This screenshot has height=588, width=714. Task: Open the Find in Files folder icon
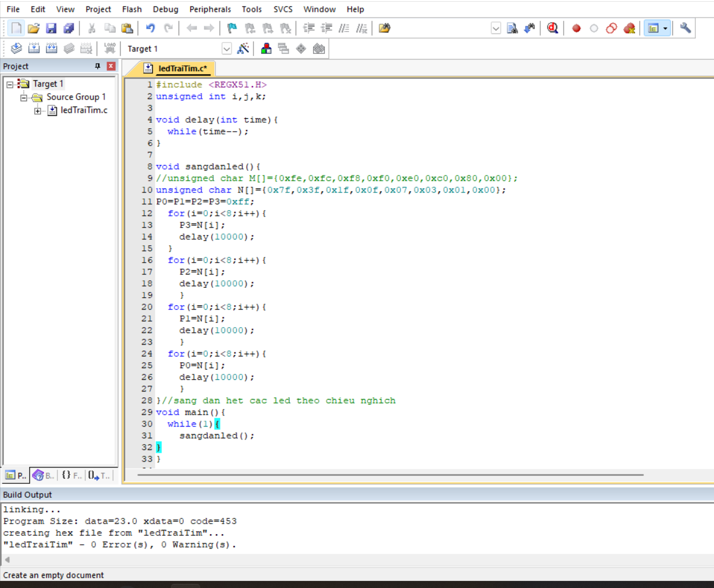point(385,28)
